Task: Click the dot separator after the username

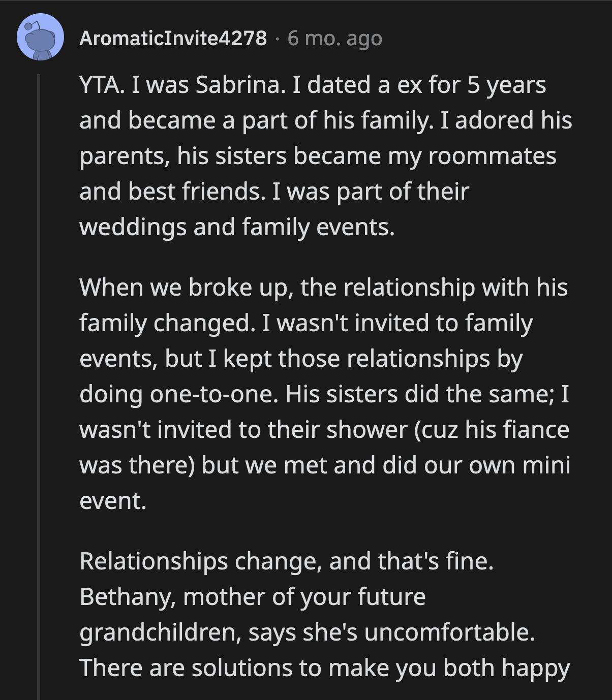Action: click(x=278, y=40)
